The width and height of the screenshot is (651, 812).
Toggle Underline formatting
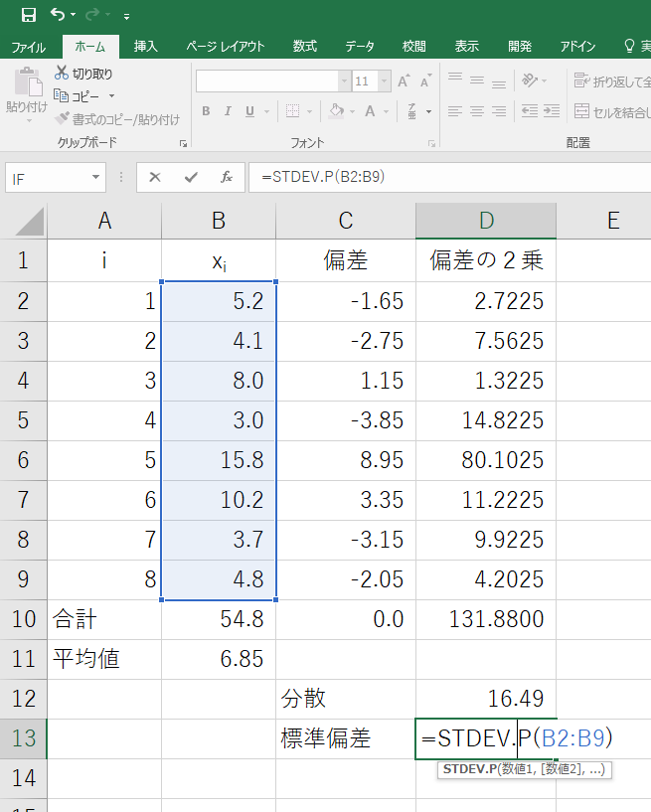pos(250,111)
